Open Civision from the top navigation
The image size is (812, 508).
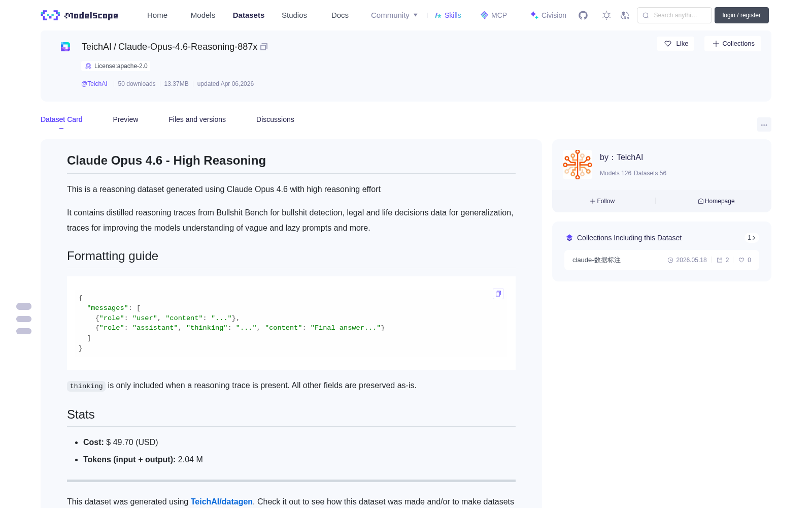coord(548,15)
